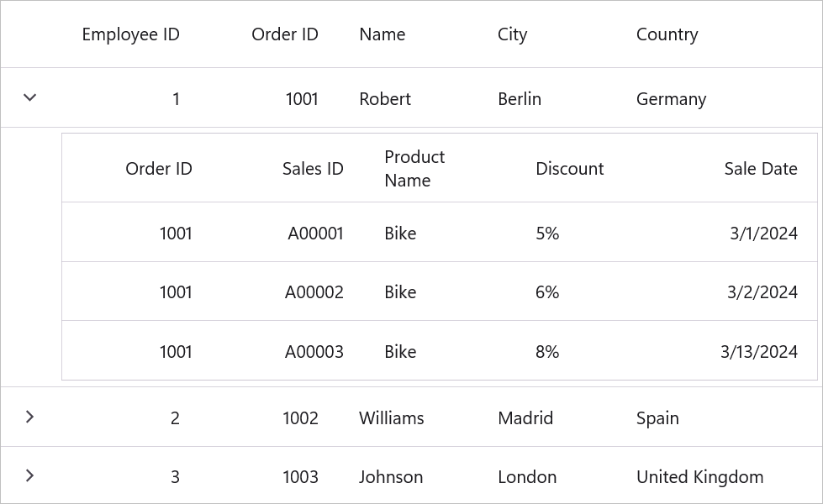This screenshot has height=504, width=823.
Task: Click the Madrid city cell
Action: [x=525, y=418]
